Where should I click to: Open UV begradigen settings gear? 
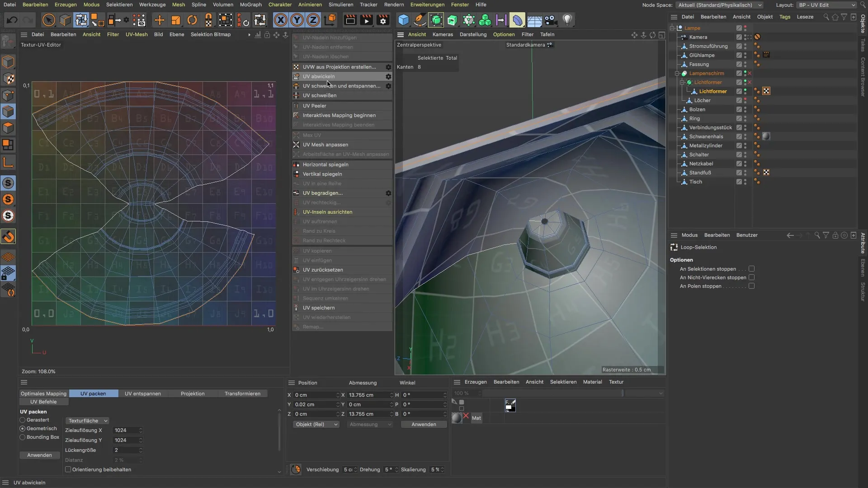point(388,193)
